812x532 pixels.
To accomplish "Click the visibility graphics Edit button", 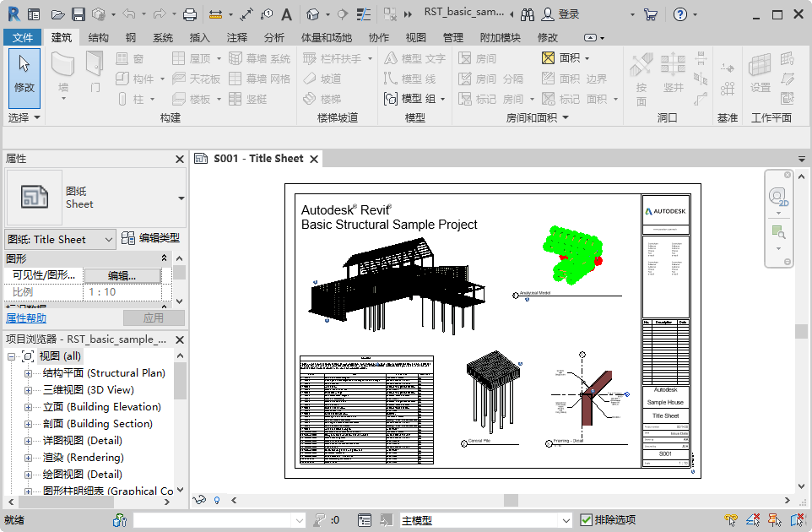I will click(x=122, y=275).
